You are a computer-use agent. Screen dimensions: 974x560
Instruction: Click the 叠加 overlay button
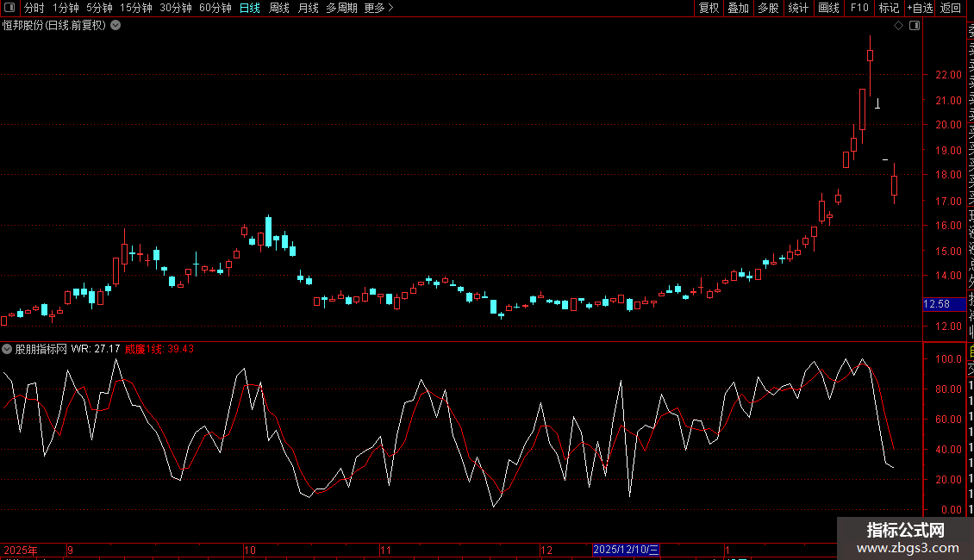[x=738, y=8]
